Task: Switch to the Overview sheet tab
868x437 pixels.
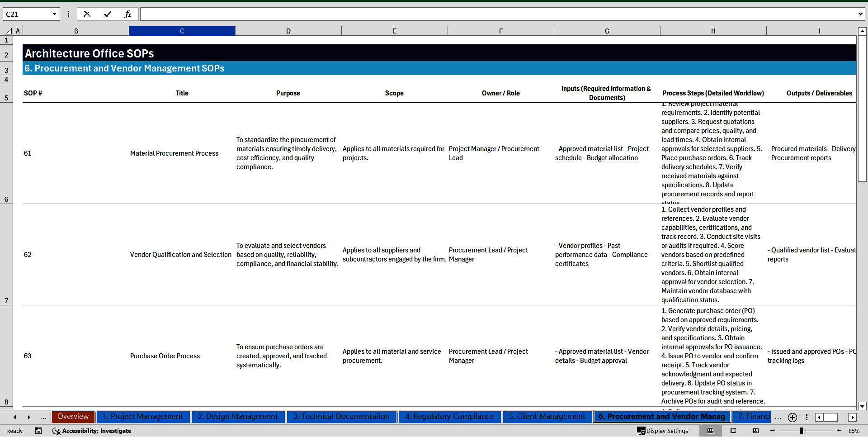Action: pos(73,417)
